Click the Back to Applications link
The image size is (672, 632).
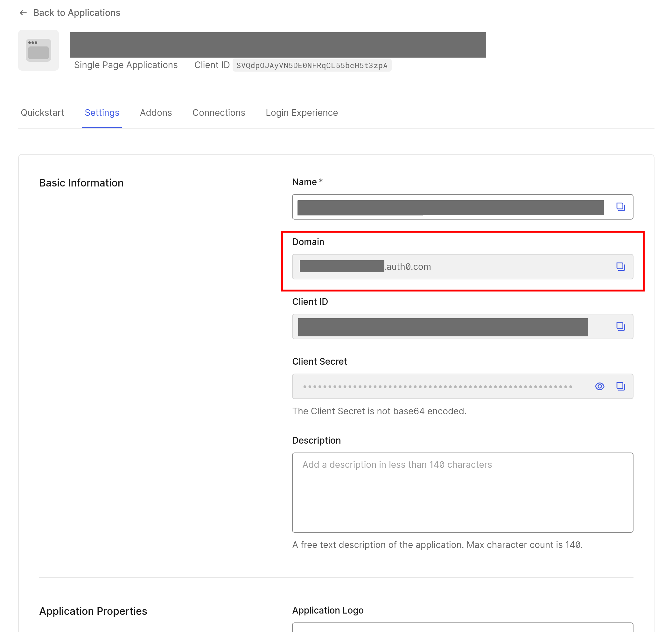pos(77,12)
